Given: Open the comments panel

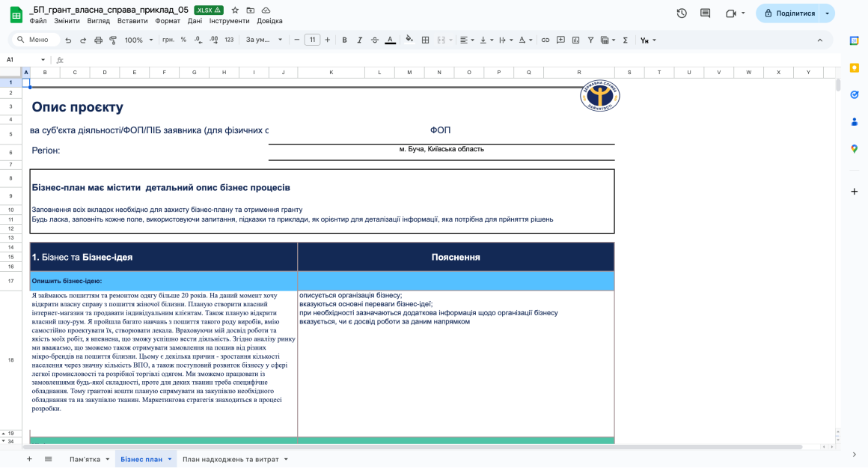Looking at the screenshot, I should (x=705, y=13).
